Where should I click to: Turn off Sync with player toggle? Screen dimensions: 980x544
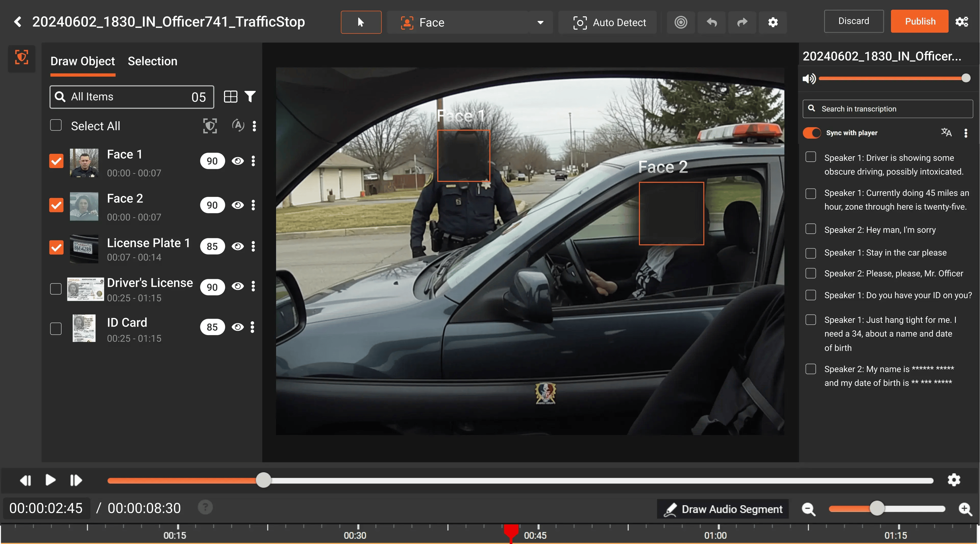(x=812, y=133)
